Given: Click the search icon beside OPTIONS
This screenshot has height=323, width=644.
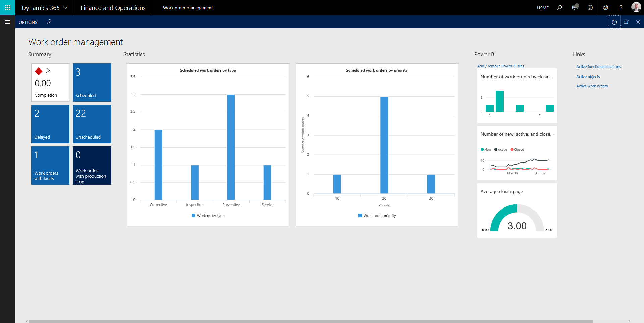Looking at the screenshot, I should pos(49,22).
